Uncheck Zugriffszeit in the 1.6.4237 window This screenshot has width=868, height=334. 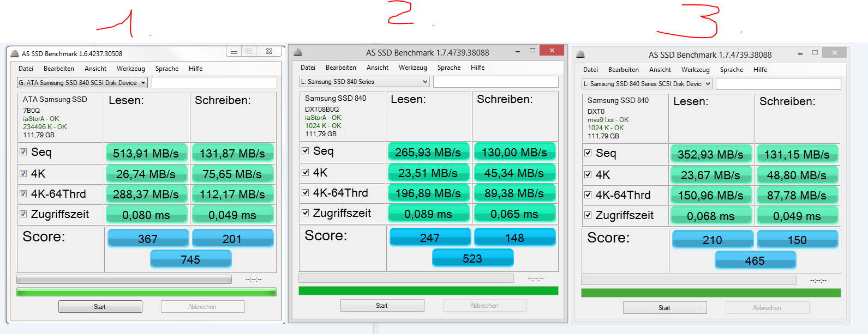[x=23, y=214]
